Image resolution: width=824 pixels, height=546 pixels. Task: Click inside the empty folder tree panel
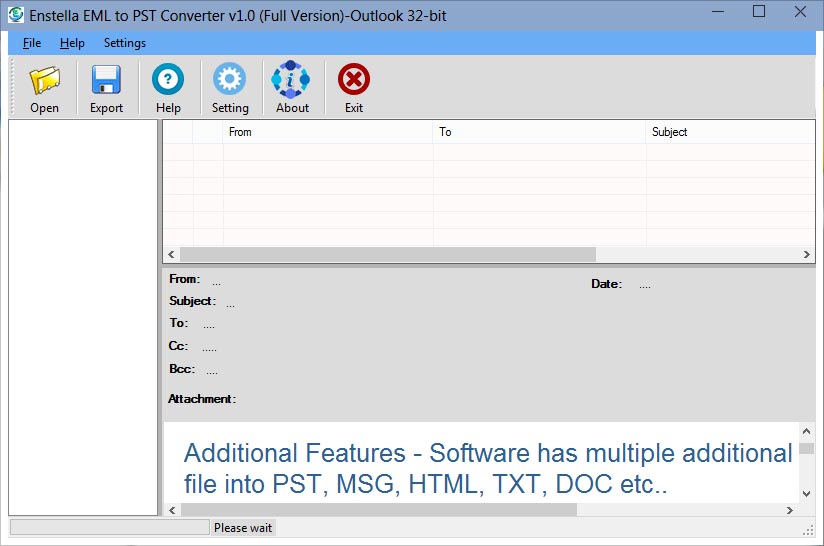click(83, 317)
